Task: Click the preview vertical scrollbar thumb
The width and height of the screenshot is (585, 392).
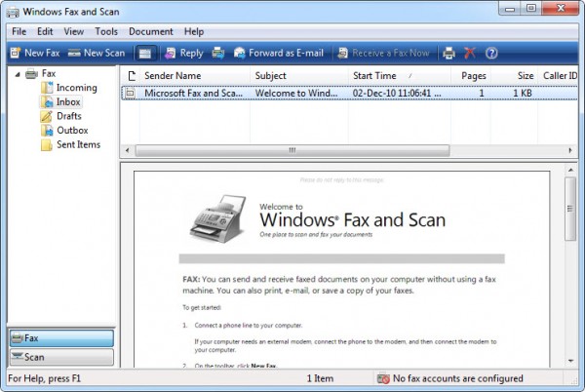Action: point(570,209)
